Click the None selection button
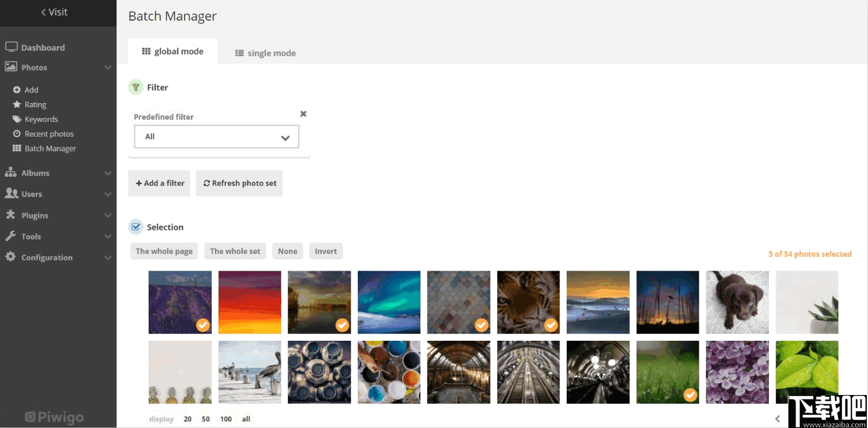 (x=287, y=251)
